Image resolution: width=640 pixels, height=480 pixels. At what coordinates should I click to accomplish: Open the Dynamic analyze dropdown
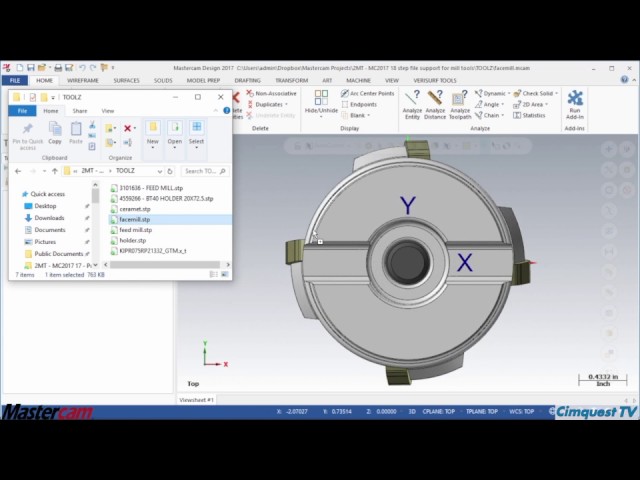click(509, 93)
